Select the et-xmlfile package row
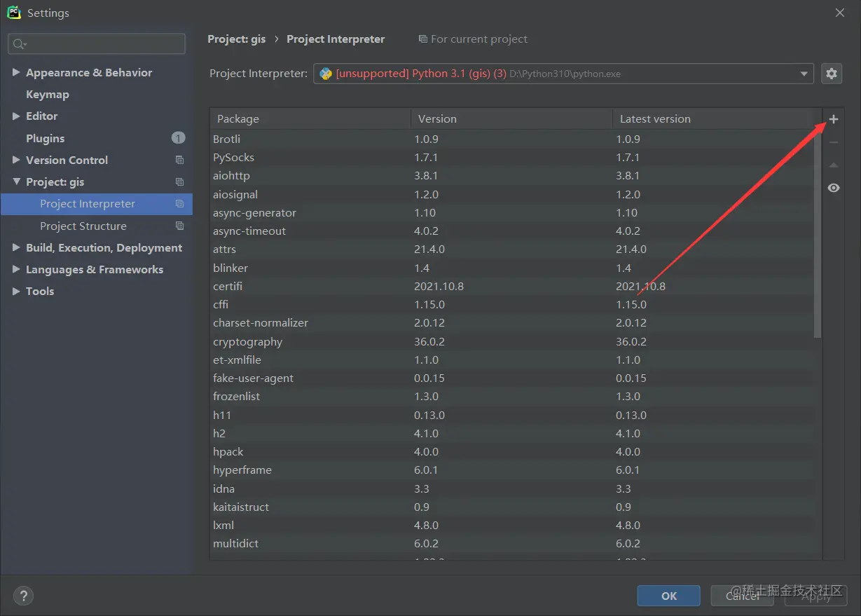Image resolution: width=861 pixels, height=616 pixels. (x=511, y=360)
